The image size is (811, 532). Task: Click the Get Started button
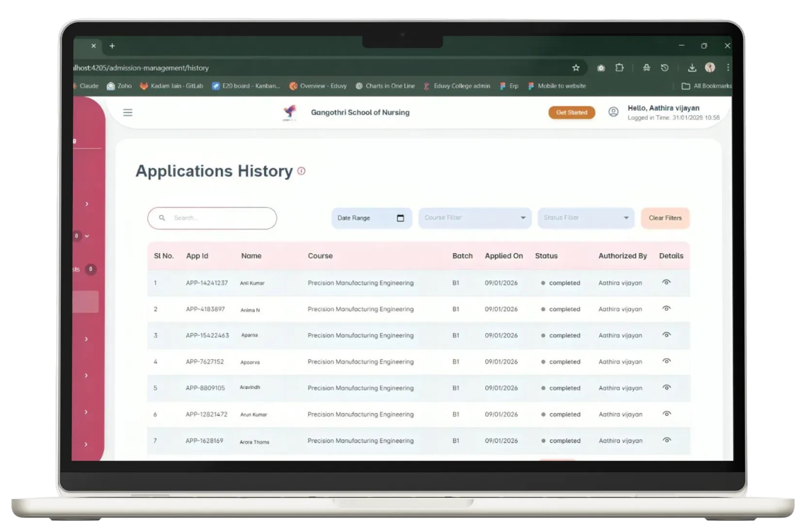pyautogui.click(x=572, y=112)
